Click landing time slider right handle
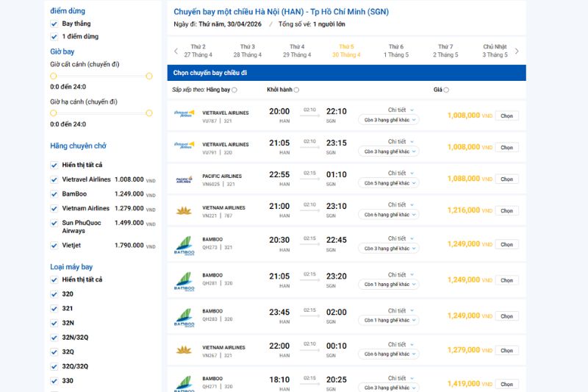Screen dimensions: 588x392 coord(149,113)
